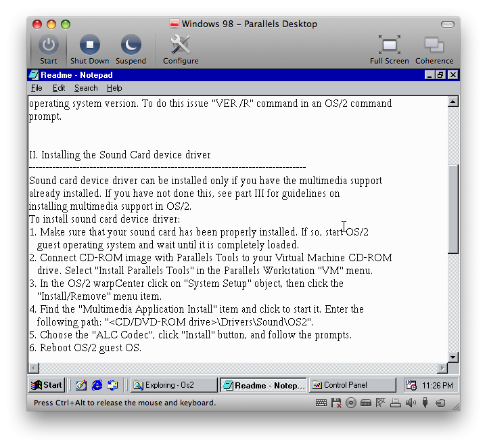487x448 pixels.
Task: Click the horizontal scrollbar right arrow
Action: point(442,368)
